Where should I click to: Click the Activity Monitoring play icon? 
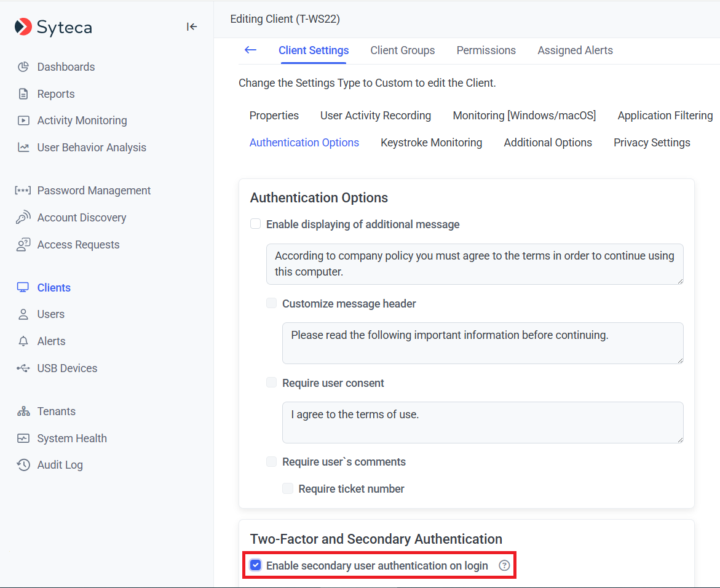[x=23, y=121]
